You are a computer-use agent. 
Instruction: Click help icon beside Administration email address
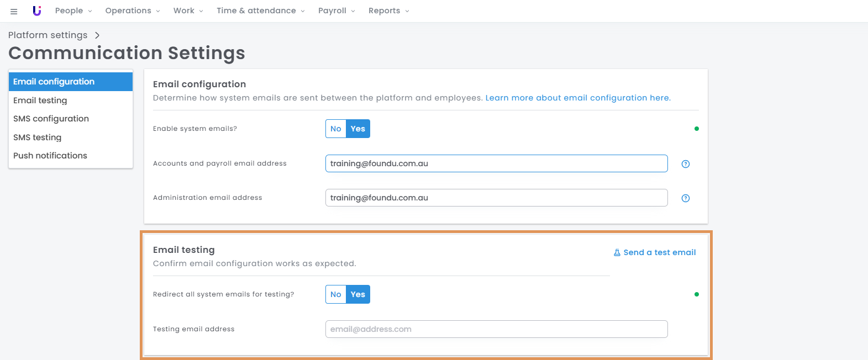click(x=685, y=198)
